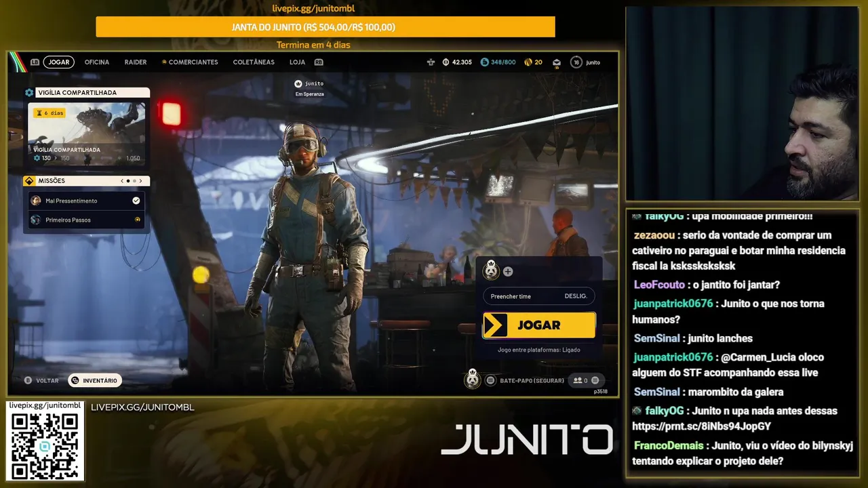The width and height of the screenshot is (868, 488).
Task: Open the LOJA tab
Action: pos(297,62)
